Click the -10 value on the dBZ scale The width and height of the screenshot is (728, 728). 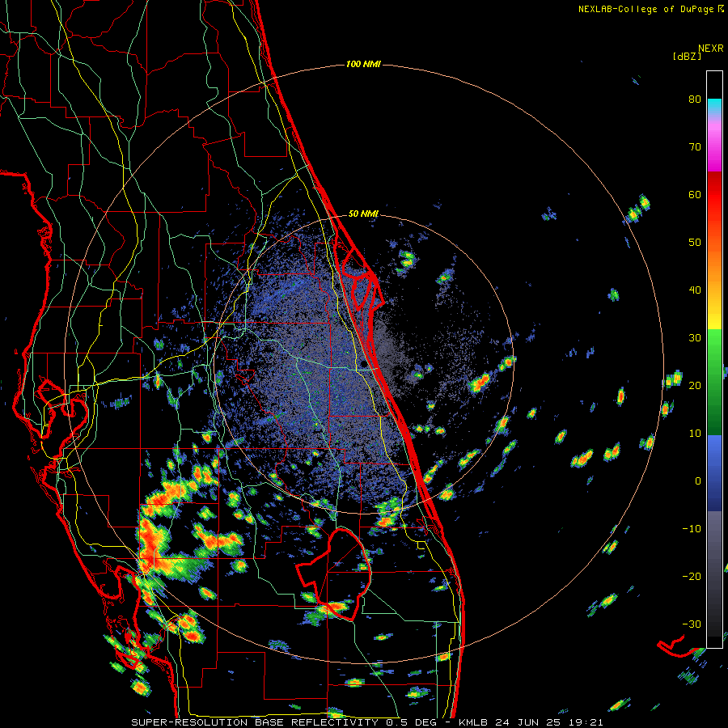pyautogui.click(x=692, y=528)
